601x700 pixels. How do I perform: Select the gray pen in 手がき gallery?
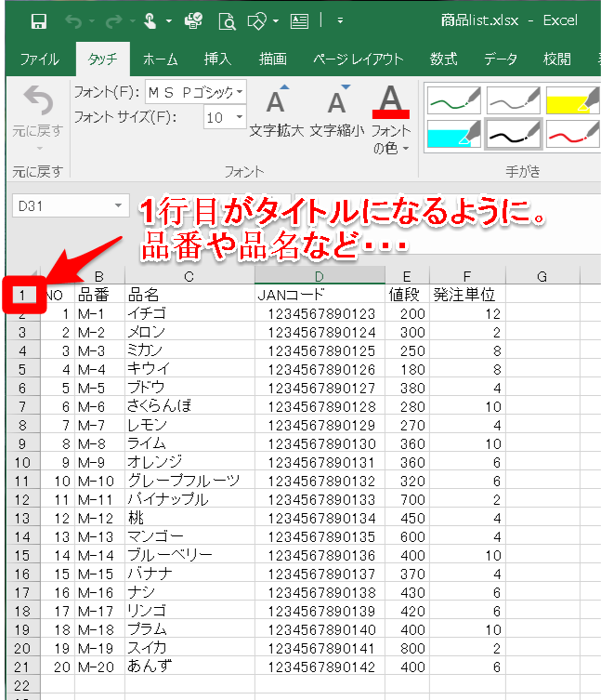point(514,100)
